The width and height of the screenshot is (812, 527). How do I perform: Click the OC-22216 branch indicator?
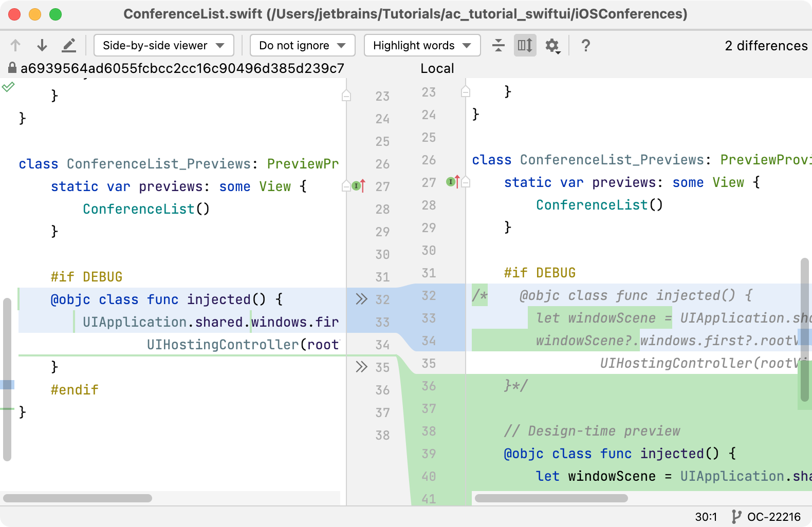766,517
